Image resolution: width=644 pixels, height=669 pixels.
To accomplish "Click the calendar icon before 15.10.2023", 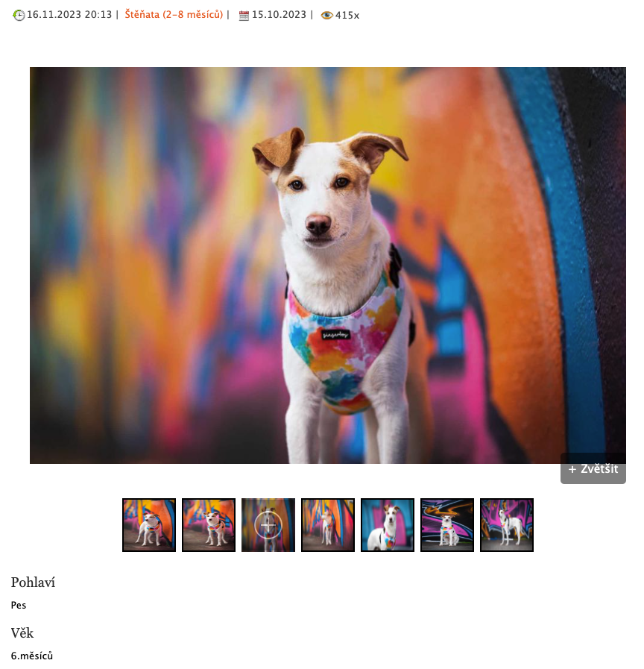I will 244,16.
